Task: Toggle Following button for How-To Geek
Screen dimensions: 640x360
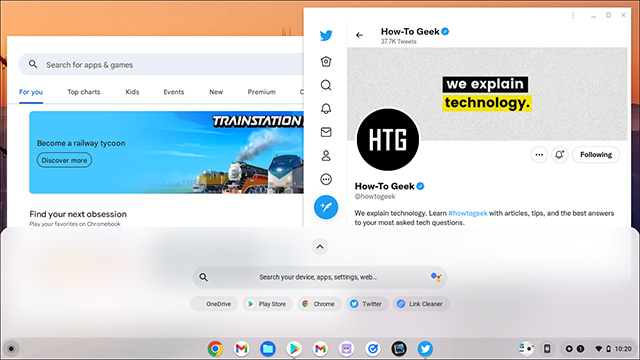Action: (x=596, y=155)
